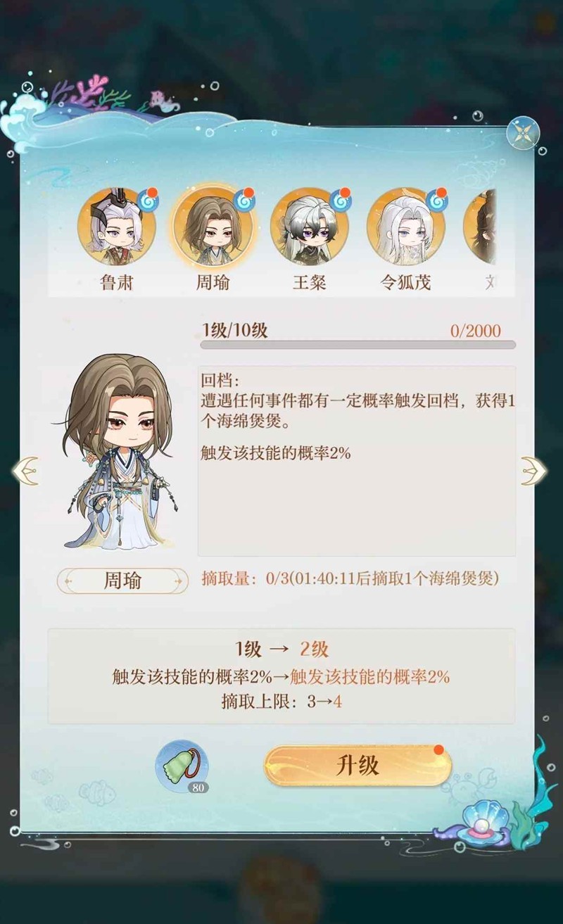Screen dimensions: 563x924
Task: Select the 周瑜 character avatar
Action: click(213, 225)
